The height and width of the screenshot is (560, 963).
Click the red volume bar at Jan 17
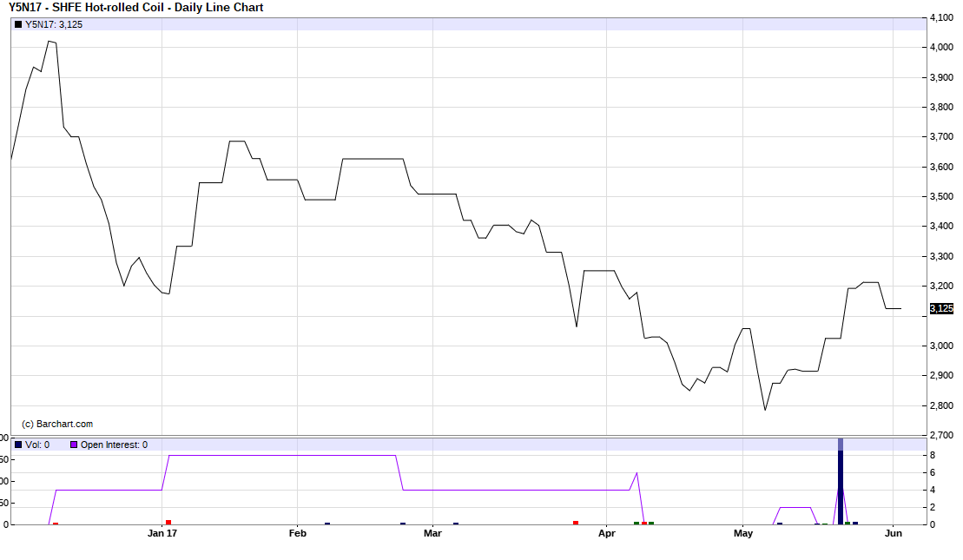click(168, 522)
